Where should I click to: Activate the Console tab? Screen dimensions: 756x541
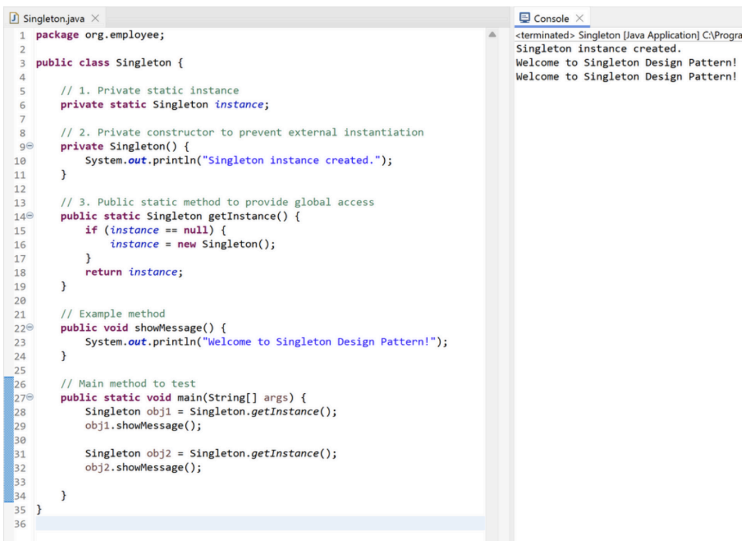click(x=550, y=19)
